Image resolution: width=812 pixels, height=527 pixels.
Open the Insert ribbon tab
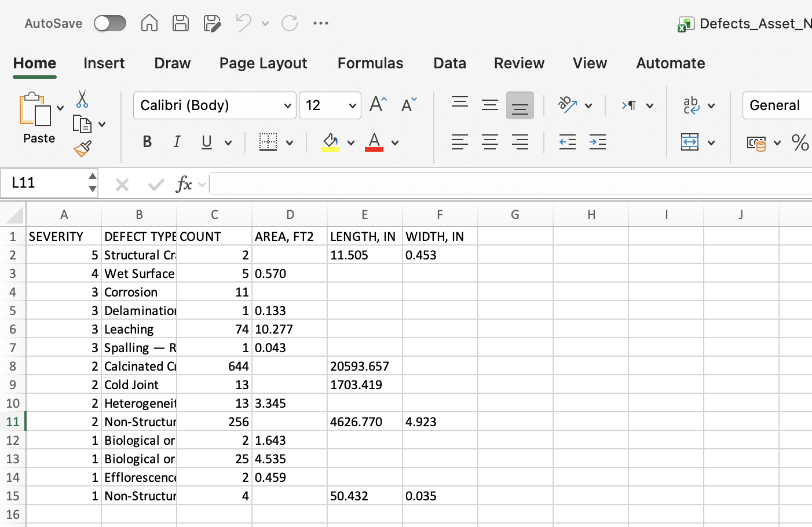[x=104, y=63]
